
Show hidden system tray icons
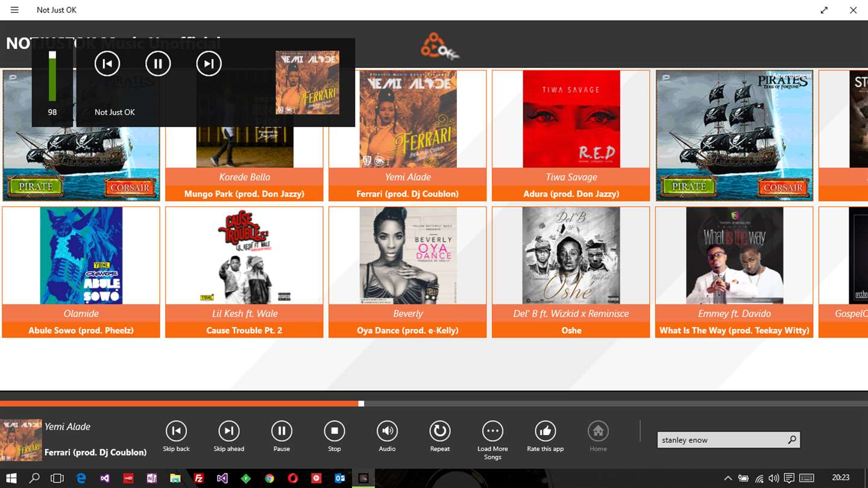click(728, 478)
